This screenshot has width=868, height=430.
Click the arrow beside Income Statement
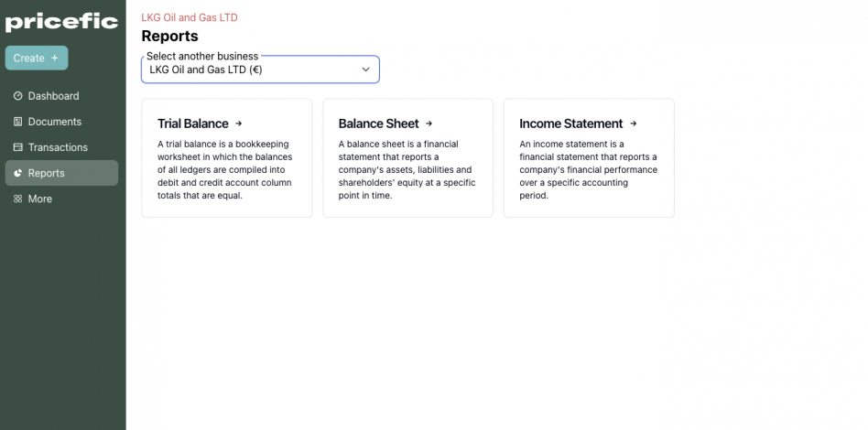[634, 124]
